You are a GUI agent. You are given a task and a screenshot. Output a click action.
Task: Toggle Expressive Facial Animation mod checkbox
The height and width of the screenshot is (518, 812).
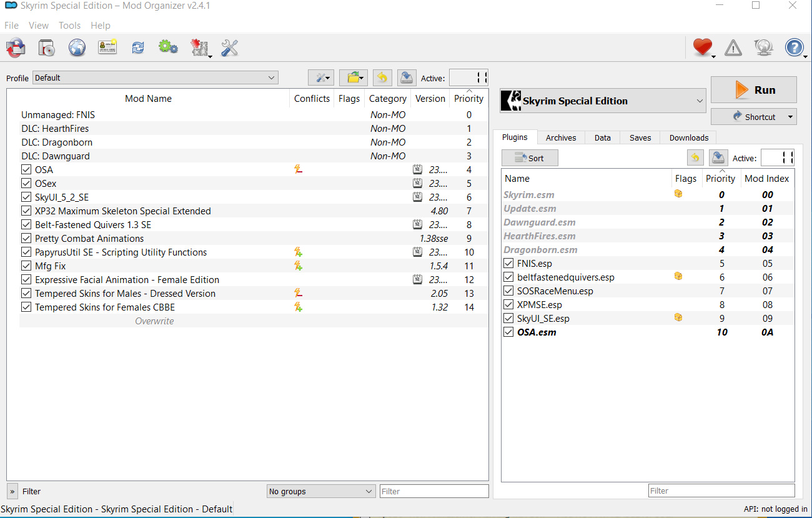26,279
